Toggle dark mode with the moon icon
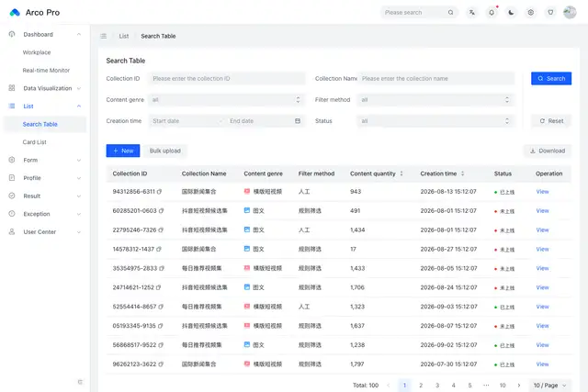The image size is (588, 392). 511,12
